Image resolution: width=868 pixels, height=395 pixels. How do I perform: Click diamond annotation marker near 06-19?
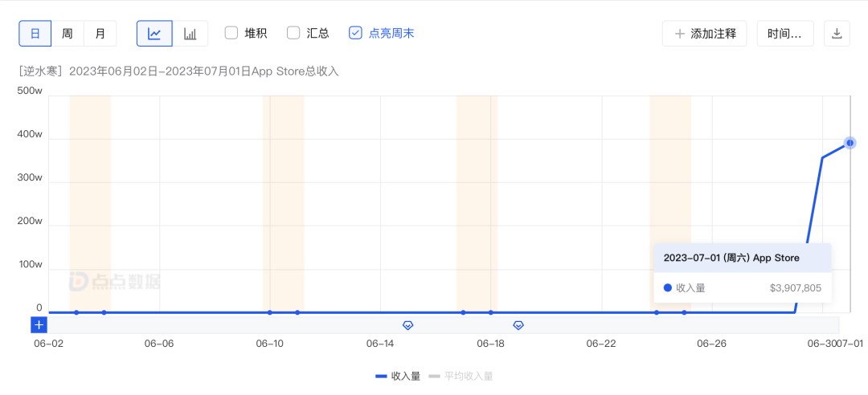[x=518, y=325]
